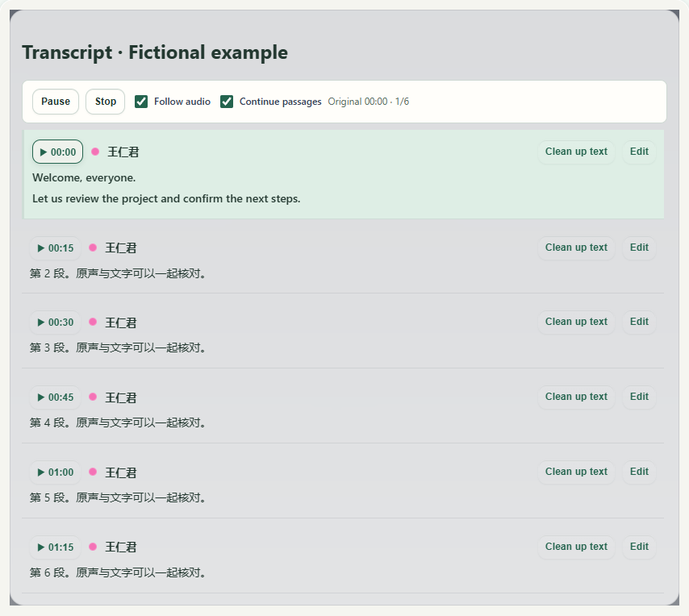Click the "Original 00:00 · 1/6" status text
The height and width of the screenshot is (616, 689).
click(x=368, y=102)
